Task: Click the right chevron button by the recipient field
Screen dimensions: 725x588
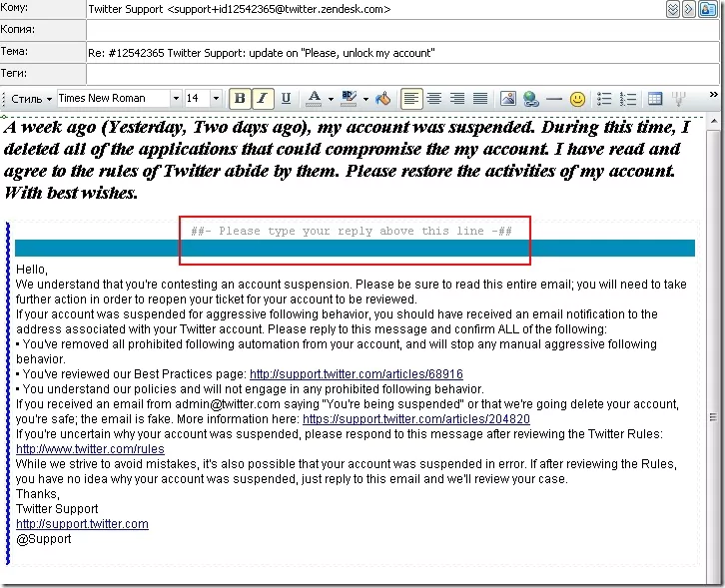Action: click(688, 9)
